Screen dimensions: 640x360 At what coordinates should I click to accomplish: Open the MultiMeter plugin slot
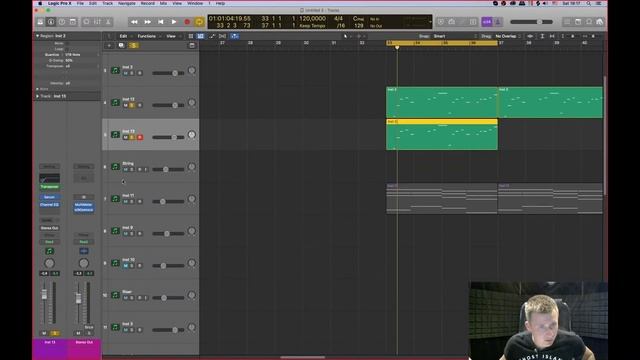coord(84,205)
